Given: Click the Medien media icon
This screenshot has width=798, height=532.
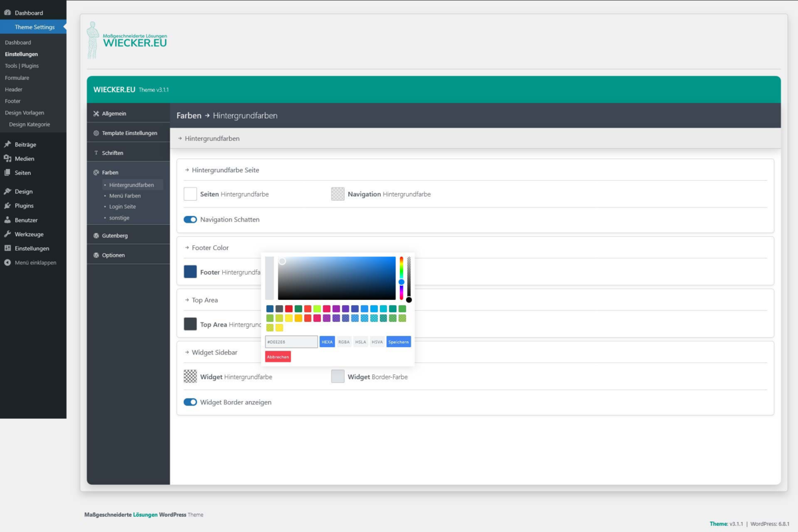Looking at the screenshot, I should click(x=7, y=159).
